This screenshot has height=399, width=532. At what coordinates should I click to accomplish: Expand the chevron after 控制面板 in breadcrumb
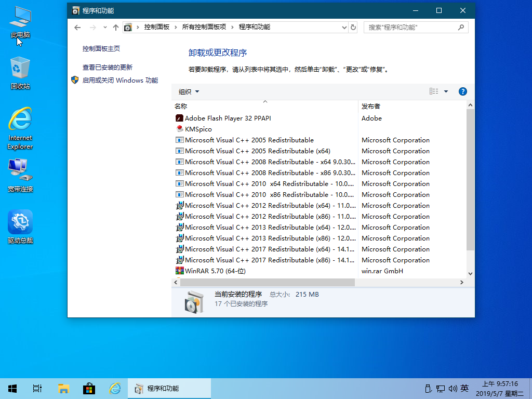click(176, 27)
